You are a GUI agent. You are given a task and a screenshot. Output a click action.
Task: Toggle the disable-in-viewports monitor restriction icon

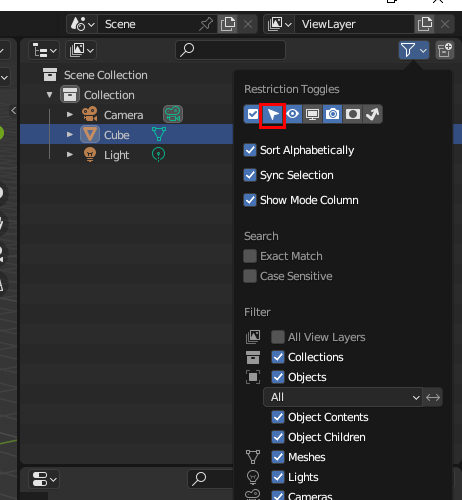pyautogui.click(x=312, y=114)
